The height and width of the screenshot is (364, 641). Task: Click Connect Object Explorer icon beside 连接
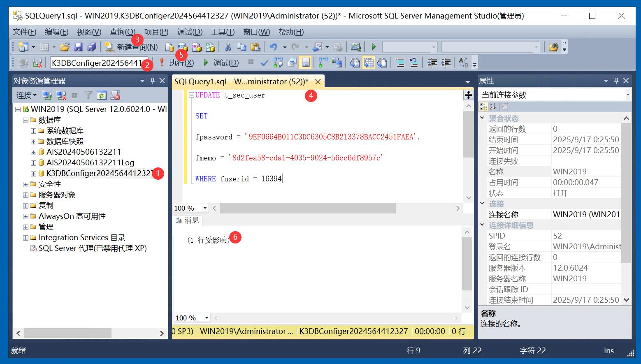click(x=47, y=95)
